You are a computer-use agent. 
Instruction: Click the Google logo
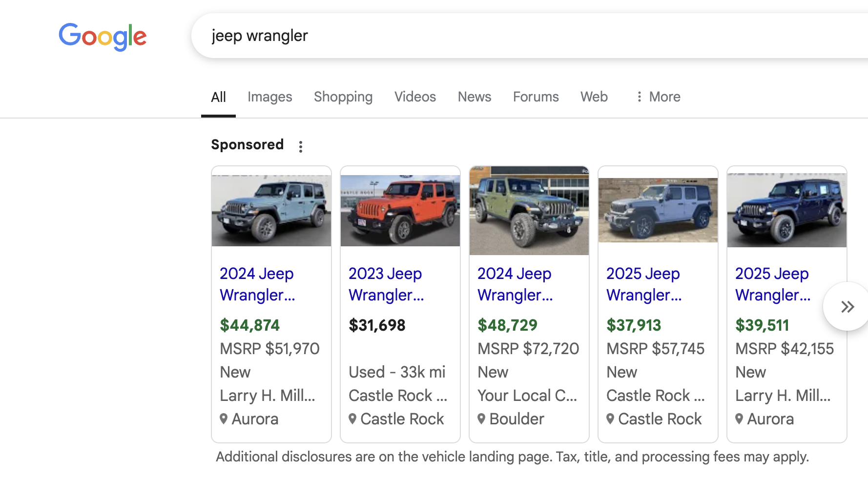point(103,36)
